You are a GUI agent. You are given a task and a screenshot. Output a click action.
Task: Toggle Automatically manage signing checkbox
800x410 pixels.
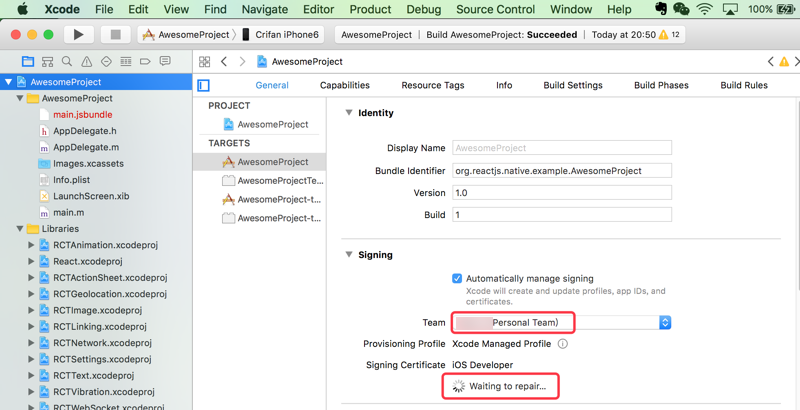pyautogui.click(x=457, y=279)
